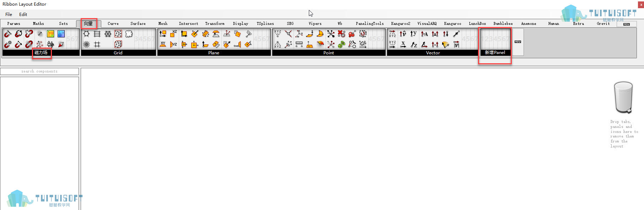Click the Unit Y vector icon
The image size is (644, 210).
(x=413, y=34)
